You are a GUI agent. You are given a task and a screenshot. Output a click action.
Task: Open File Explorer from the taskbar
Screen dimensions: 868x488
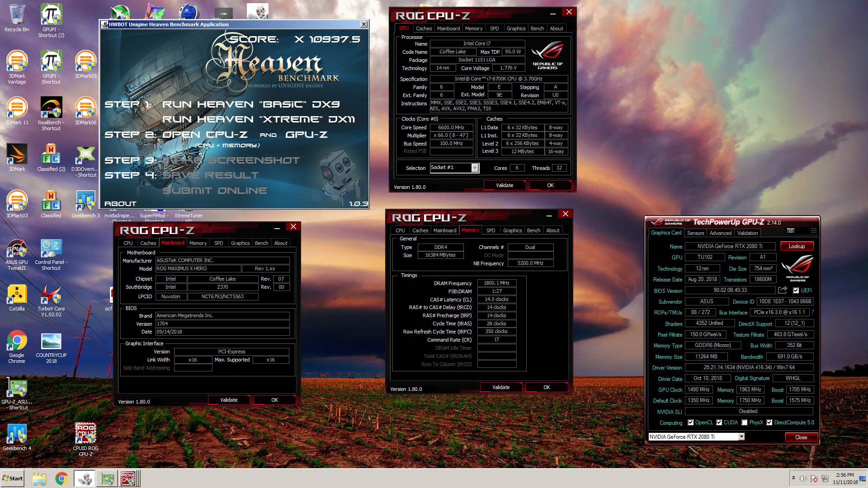pyautogui.click(x=39, y=479)
